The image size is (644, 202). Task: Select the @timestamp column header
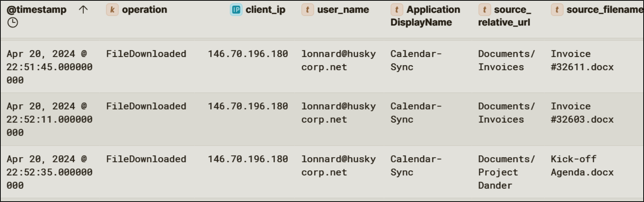click(x=36, y=10)
